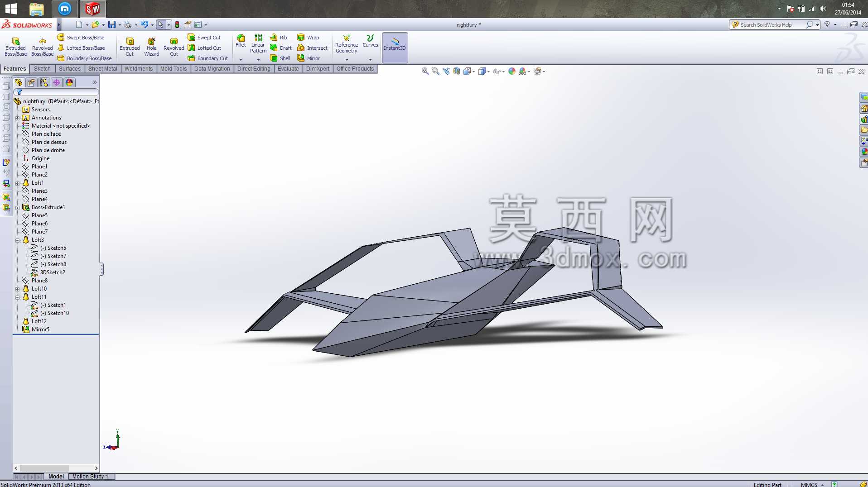This screenshot has height=487, width=868.
Task: Open Edit Appearance color icon
Action: (x=511, y=71)
